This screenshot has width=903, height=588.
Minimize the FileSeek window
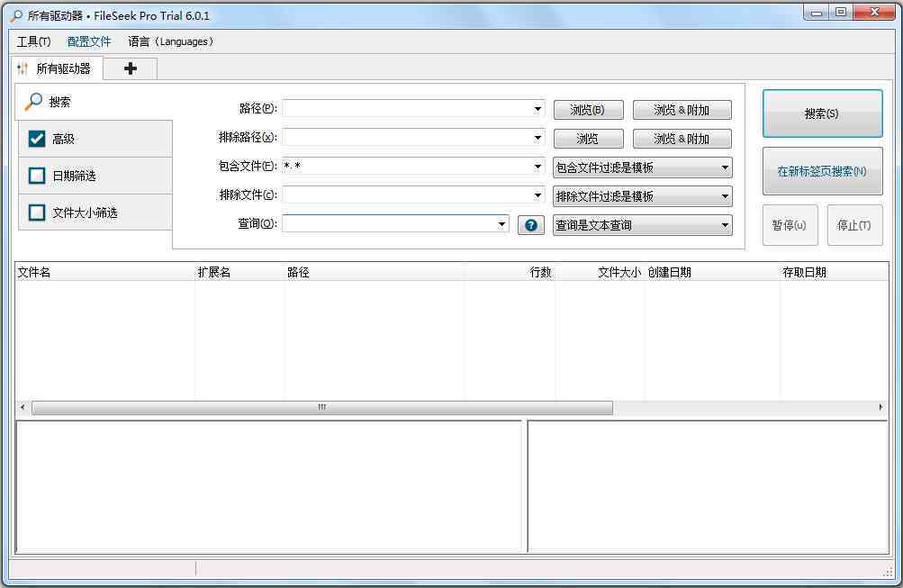click(x=816, y=13)
